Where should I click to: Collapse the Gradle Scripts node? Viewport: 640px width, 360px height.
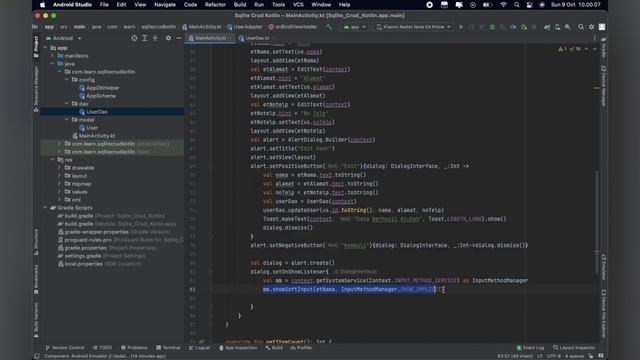tap(45, 208)
